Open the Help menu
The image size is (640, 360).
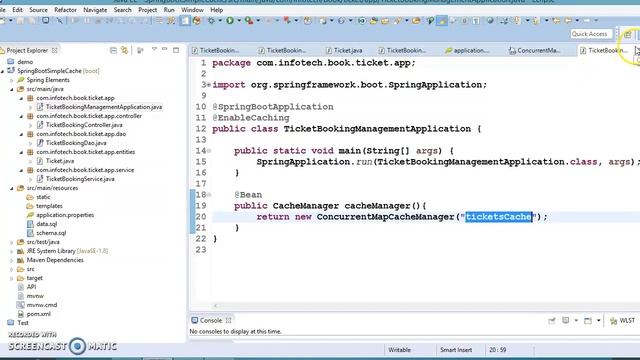[x=216, y=10]
